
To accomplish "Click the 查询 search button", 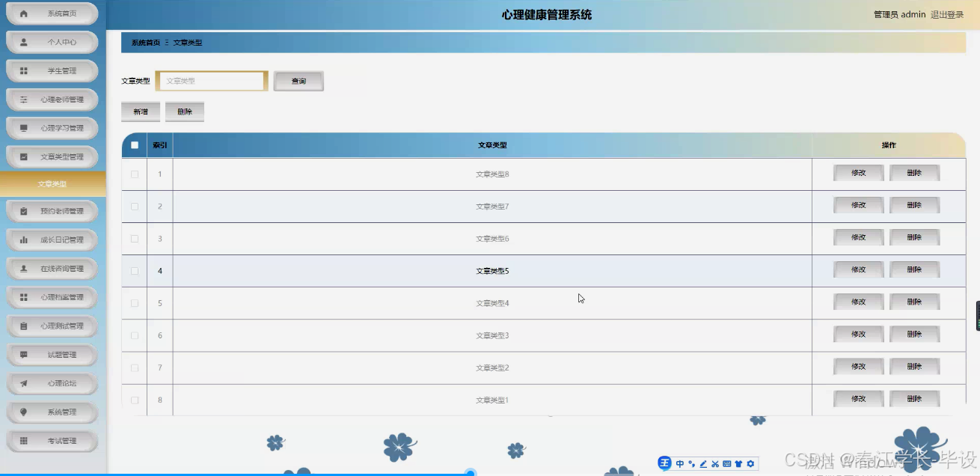I will click(x=298, y=81).
